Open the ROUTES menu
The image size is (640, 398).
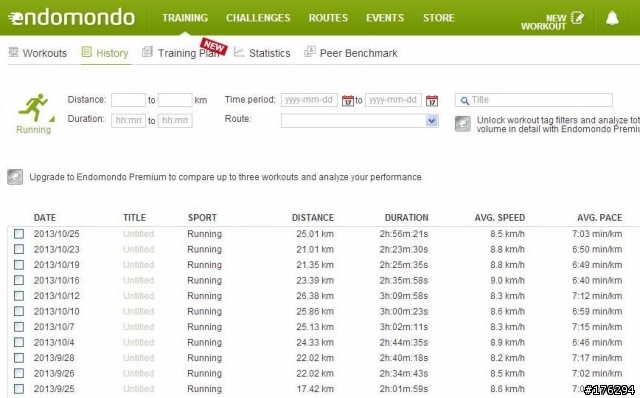tap(328, 18)
